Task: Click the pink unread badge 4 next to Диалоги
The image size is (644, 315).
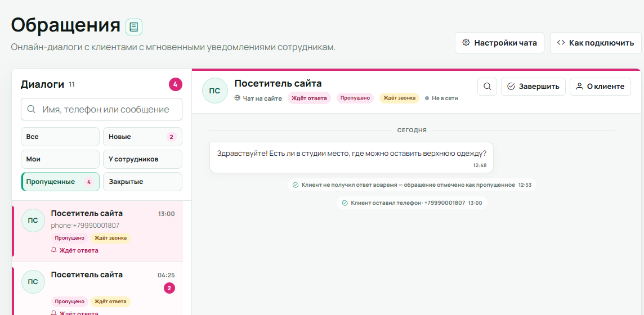Action: [176, 85]
